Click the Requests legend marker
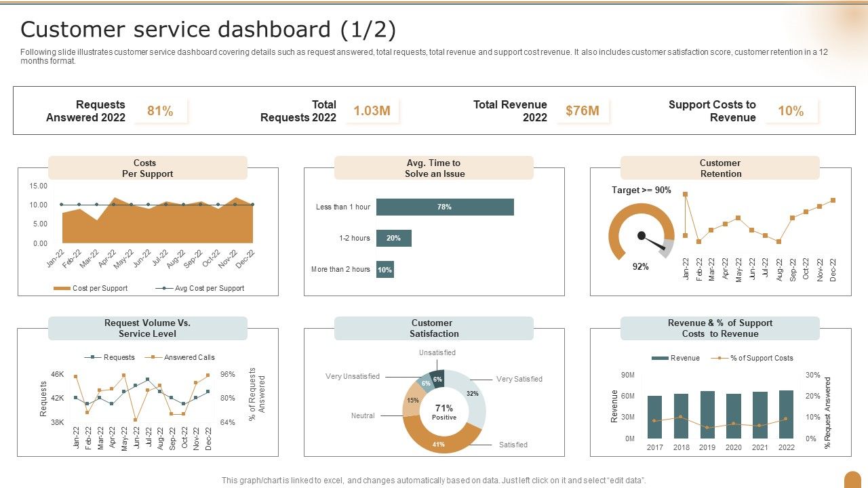This screenshot has width=868, height=488. tap(93, 357)
